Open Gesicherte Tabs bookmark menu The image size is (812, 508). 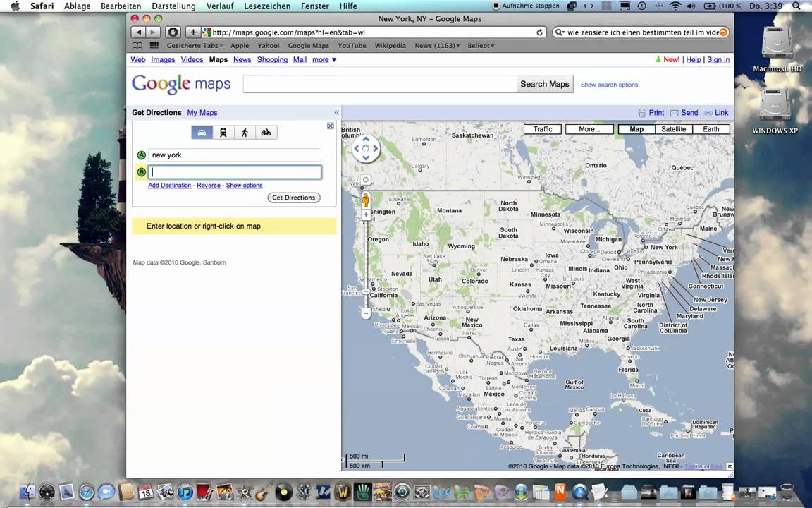click(x=195, y=46)
